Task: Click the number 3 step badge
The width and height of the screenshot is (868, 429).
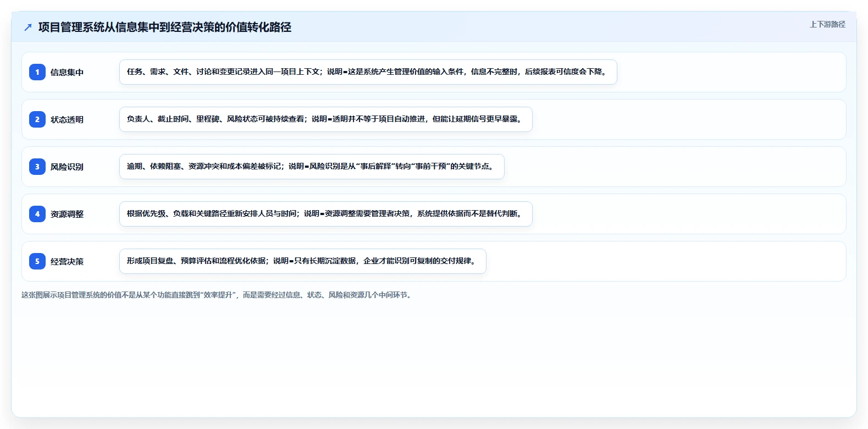Action: pos(37,167)
